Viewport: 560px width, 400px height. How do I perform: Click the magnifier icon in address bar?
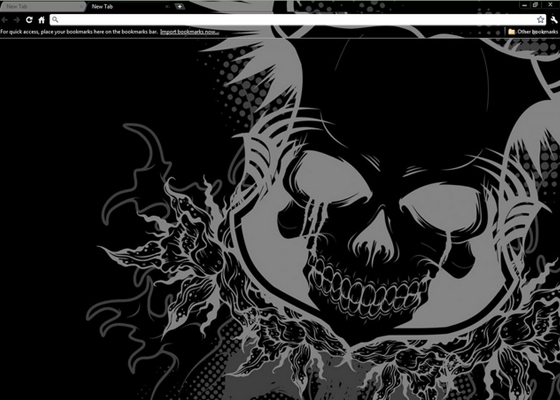[55, 19]
